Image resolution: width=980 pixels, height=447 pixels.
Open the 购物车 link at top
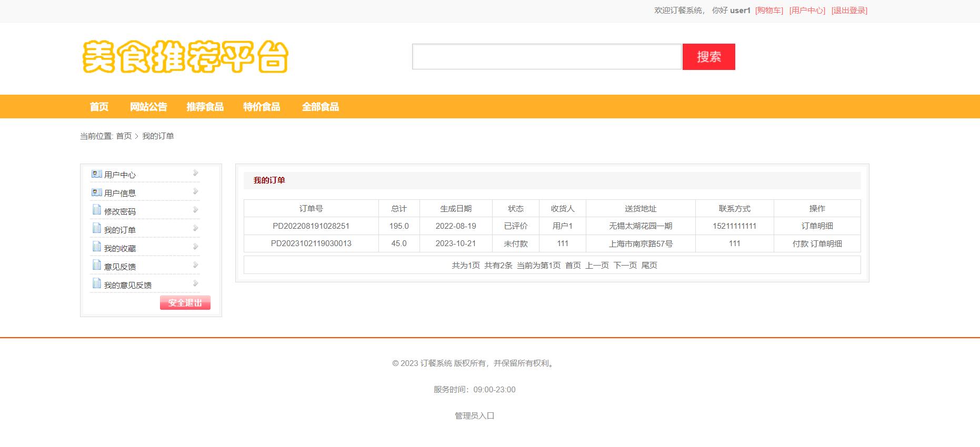coord(769,11)
